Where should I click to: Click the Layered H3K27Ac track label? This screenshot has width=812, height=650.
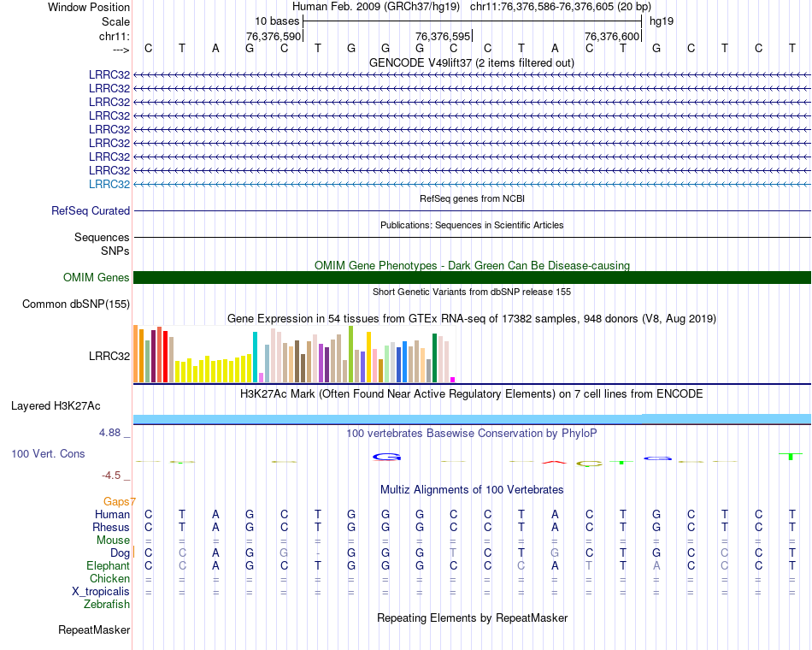pyautogui.click(x=56, y=405)
